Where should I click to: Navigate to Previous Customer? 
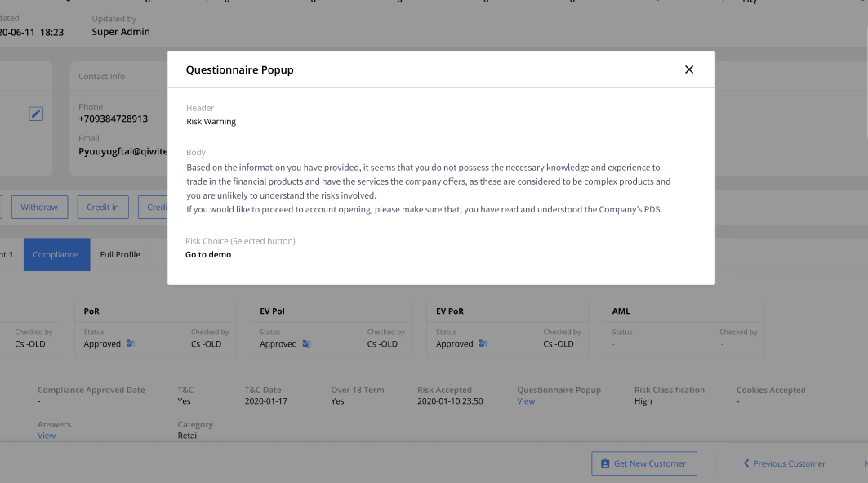click(789, 463)
